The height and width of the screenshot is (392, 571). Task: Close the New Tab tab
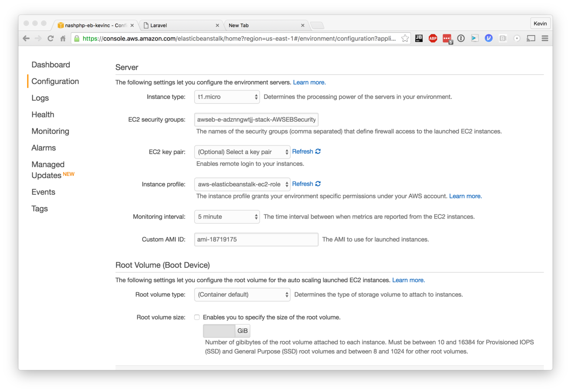click(x=303, y=25)
